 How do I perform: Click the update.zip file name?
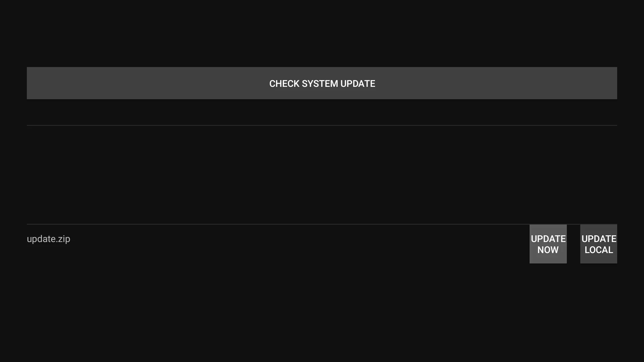point(49,239)
